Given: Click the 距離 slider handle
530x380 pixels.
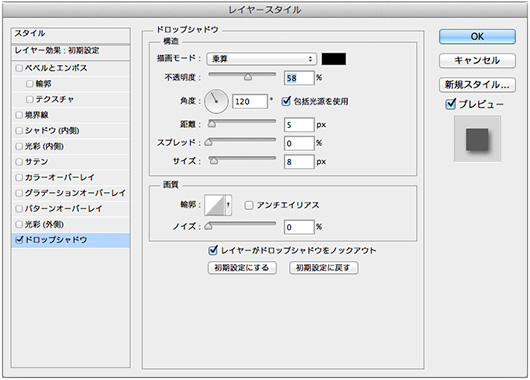Looking at the screenshot, I should 212,124.
